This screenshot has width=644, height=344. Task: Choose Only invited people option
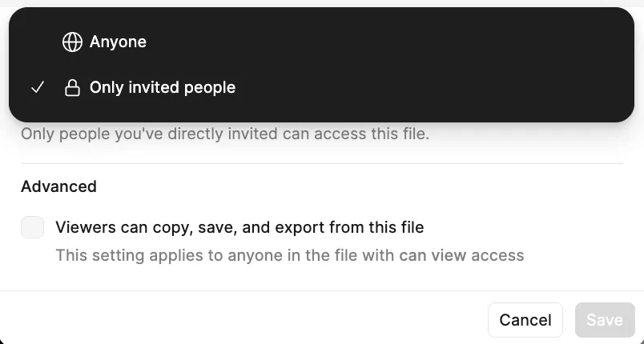[x=162, y=88]
